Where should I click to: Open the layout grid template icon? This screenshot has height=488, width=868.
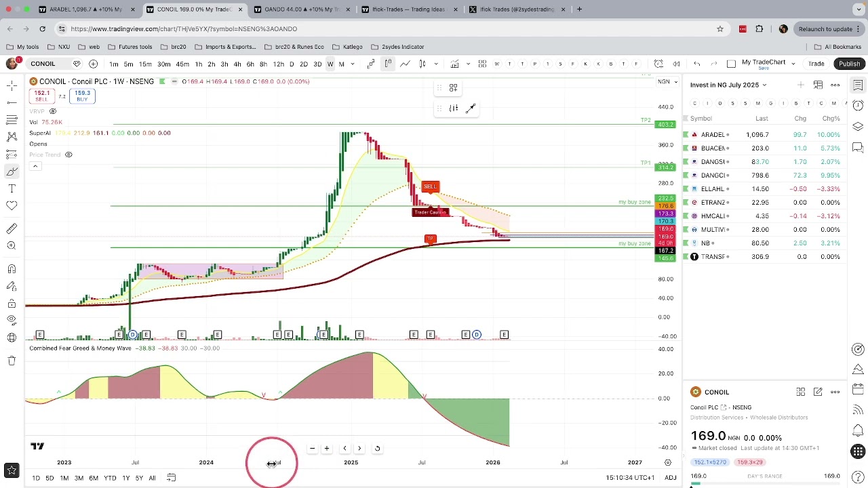482,64
